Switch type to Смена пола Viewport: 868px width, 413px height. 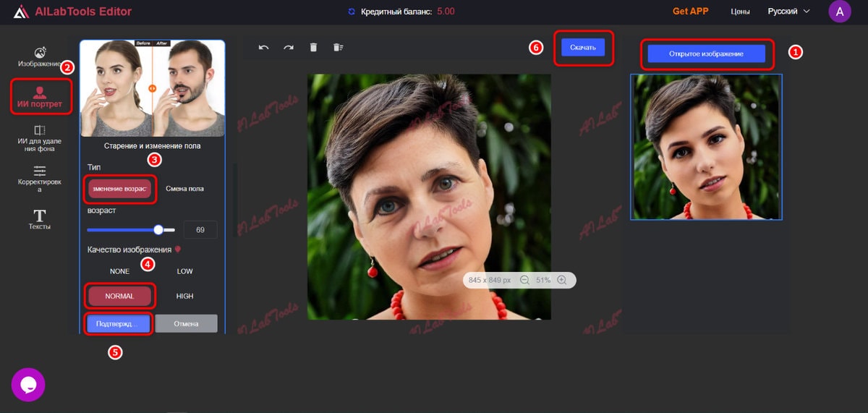tap(185, 189)
